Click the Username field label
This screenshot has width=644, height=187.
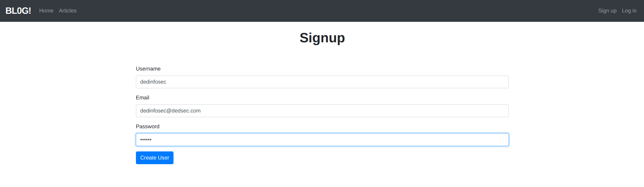148,69
